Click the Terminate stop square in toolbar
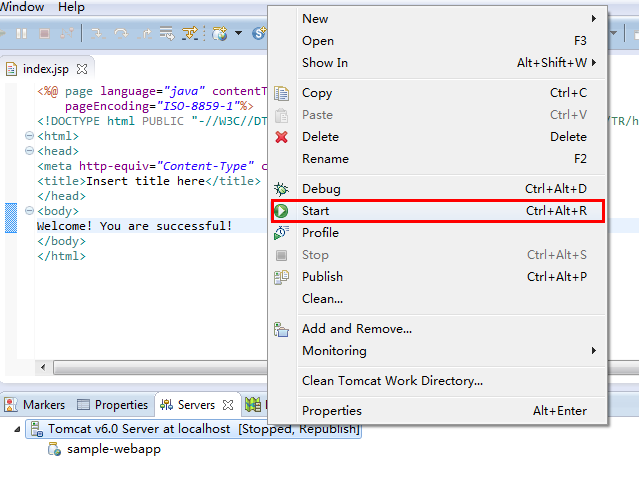This screenshot has width=639, height=477. pyautogui.click(x=44, y=33)
